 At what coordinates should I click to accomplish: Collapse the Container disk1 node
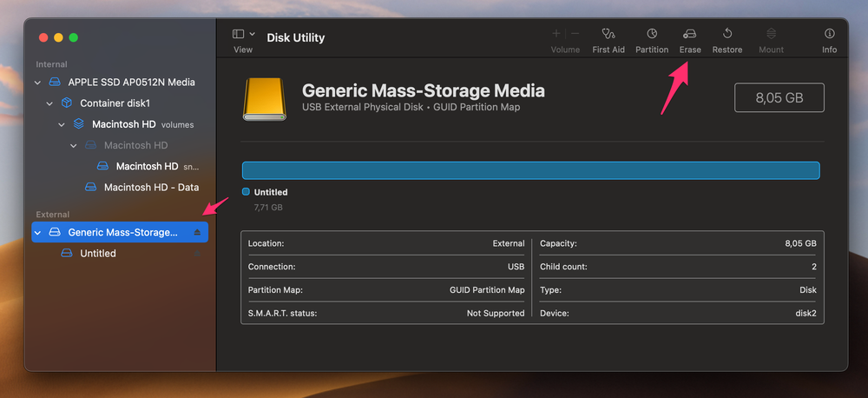pyautogui.click(x=49, y=103)
